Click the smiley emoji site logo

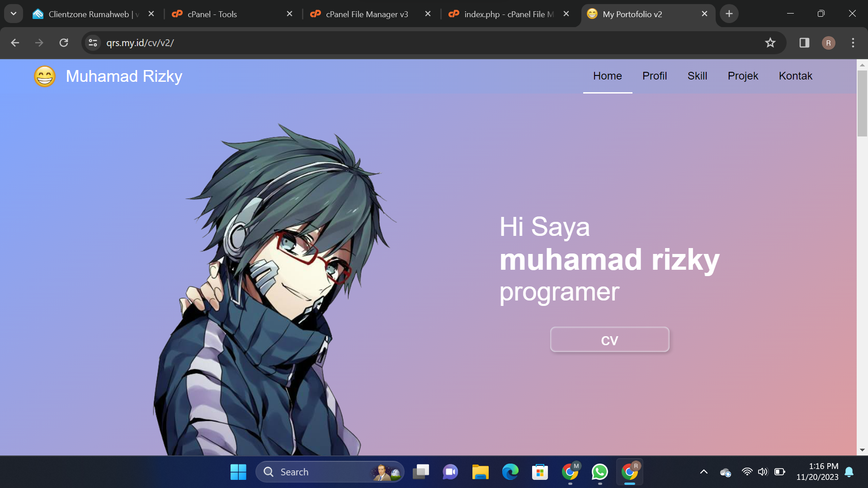[45, 76]
